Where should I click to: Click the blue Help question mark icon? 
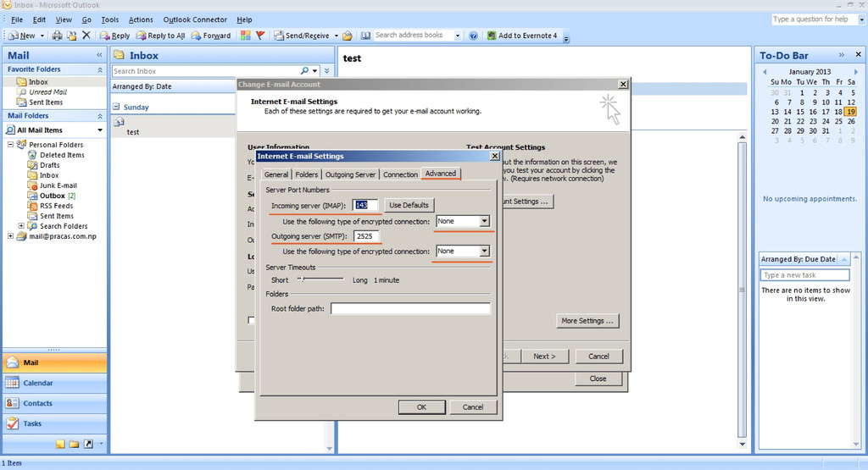coord(473,36)
